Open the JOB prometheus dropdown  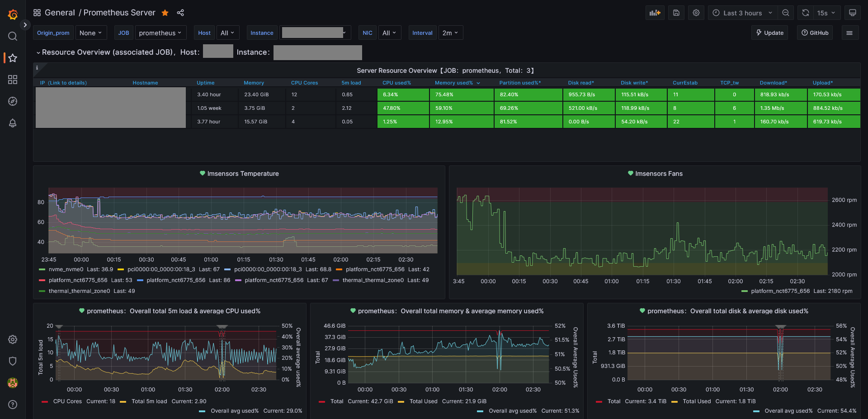click(160, 33)
